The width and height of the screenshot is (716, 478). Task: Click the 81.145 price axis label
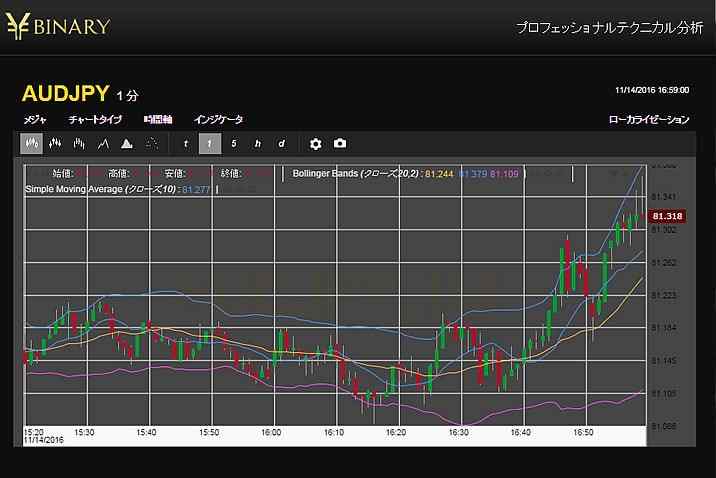click(x=663, y=361)
